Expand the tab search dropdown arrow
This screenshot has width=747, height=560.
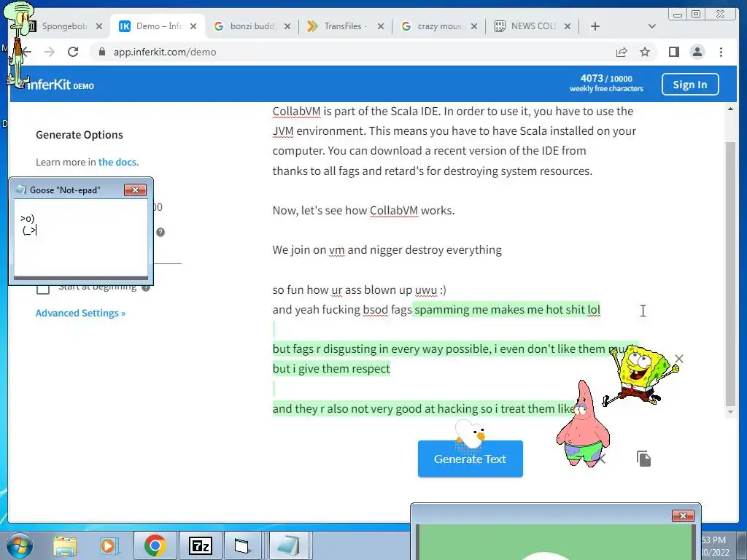coord(651,26)
